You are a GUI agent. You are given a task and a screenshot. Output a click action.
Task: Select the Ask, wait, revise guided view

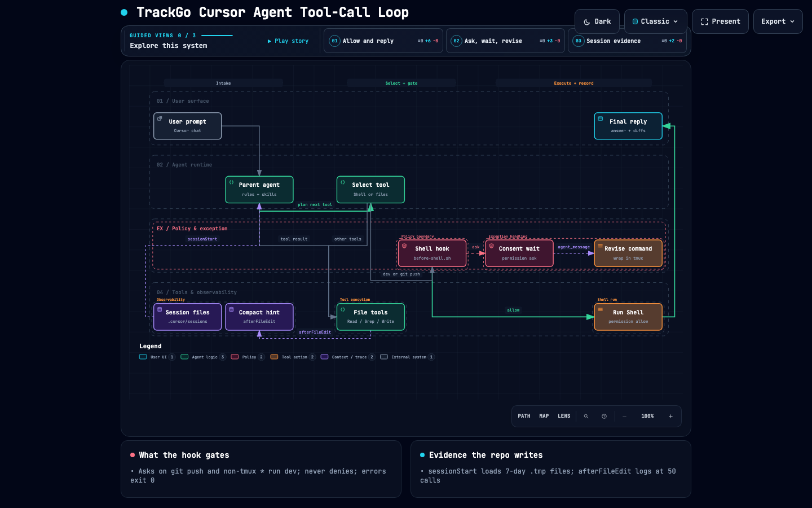[505, 41]
